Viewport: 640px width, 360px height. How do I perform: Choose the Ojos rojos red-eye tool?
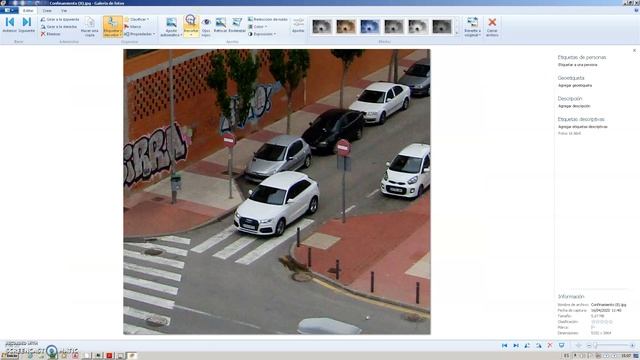206,27
